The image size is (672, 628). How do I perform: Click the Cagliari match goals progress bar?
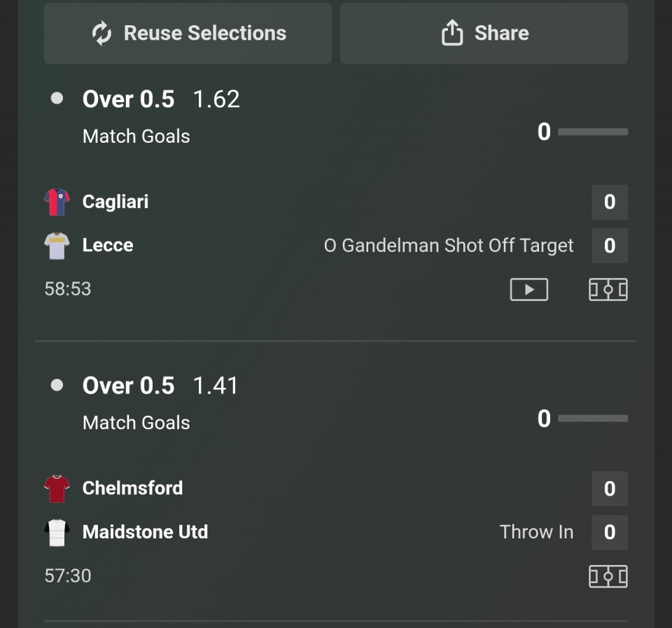coord(593,132)
